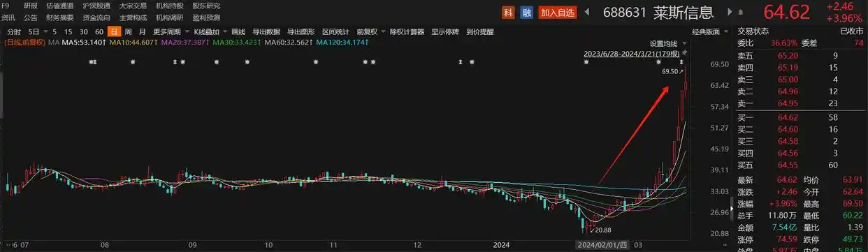Click 到价提醒 price alert

pos(479,32)
